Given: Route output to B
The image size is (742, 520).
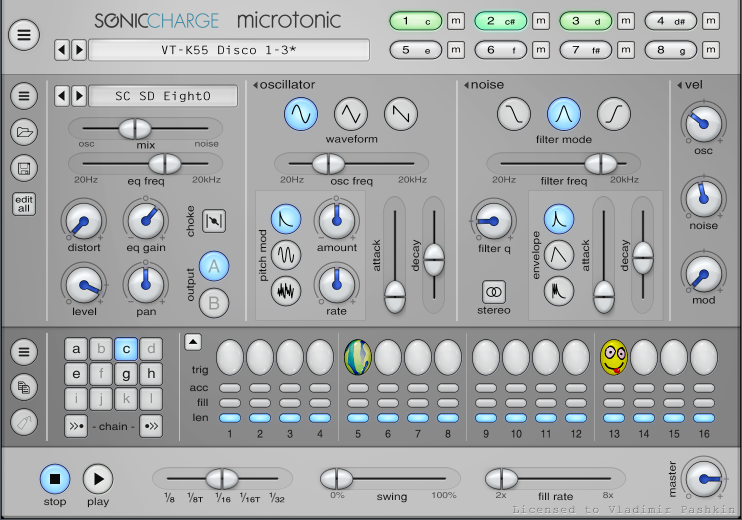Looking at the screenshot, I should pyautogui.click(x=214, y=303).
